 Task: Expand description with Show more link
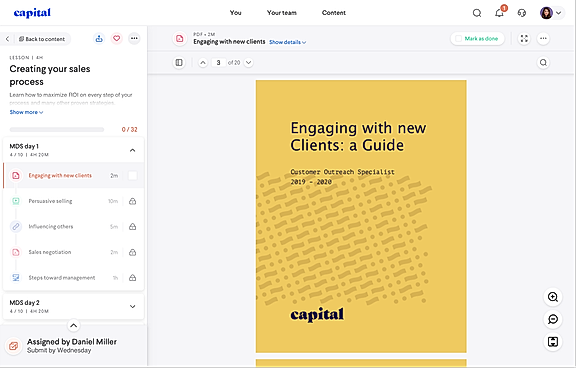point(26,112)
